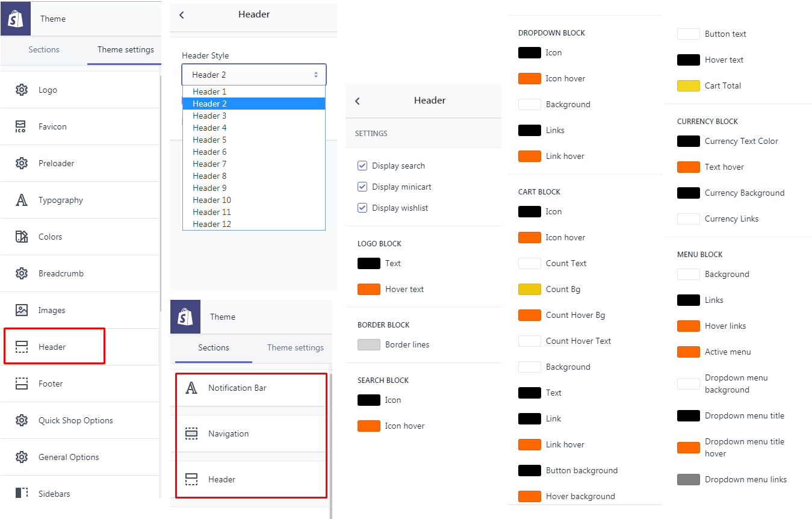Screen dimensions: 812x519
Task: Pick Cart Block Hover background swatch
Action: (530, 496)
